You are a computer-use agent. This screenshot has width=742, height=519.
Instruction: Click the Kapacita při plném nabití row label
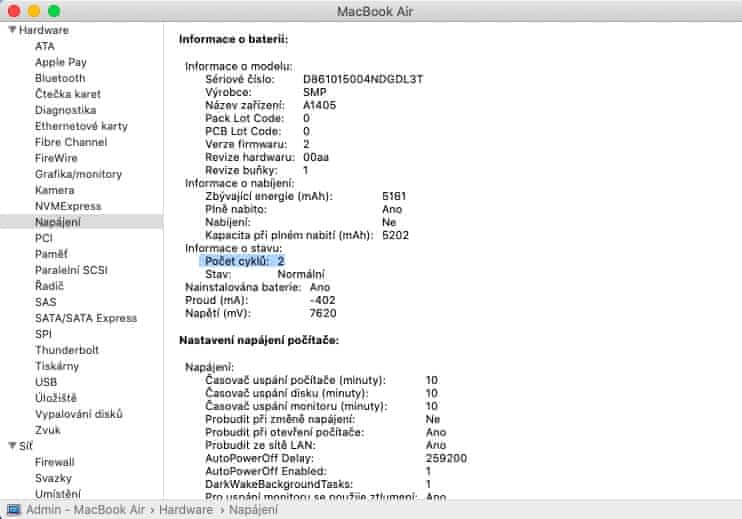pyautogui.click(x=289, y=235)
